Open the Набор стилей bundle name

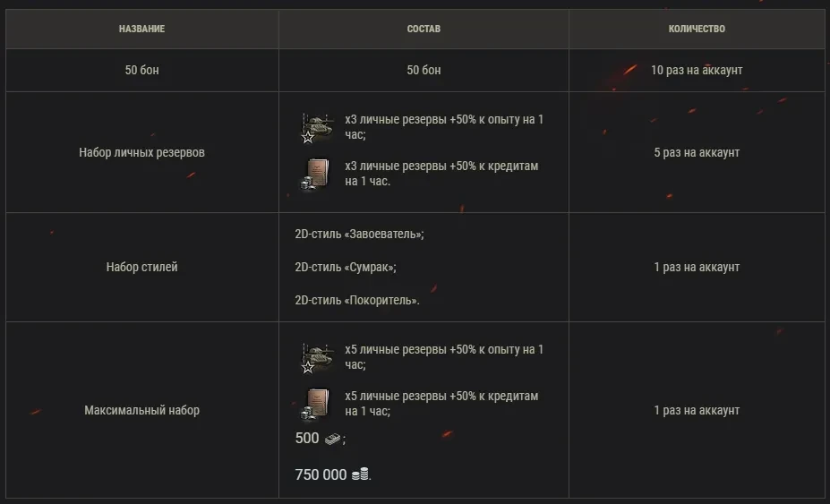click(x=141, y=267)
